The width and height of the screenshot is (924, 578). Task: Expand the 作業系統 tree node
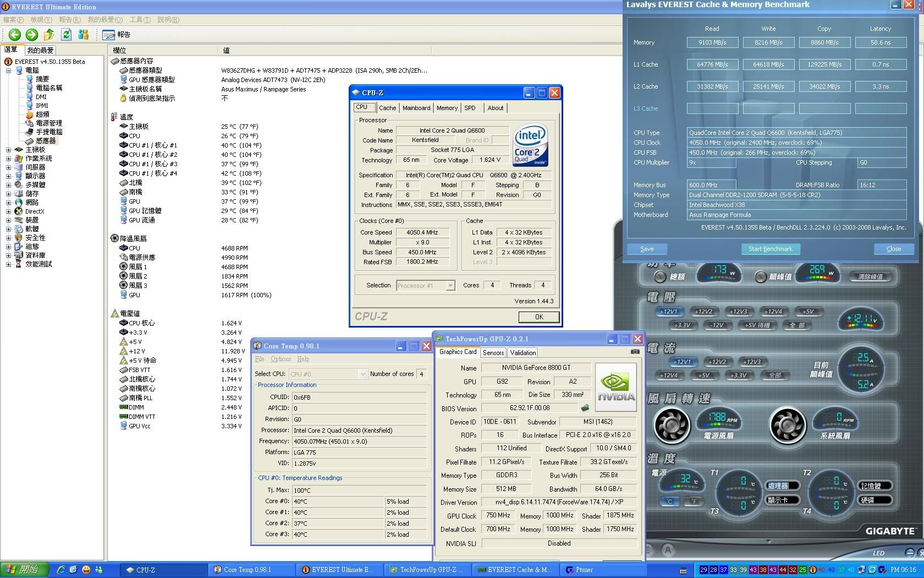[8, 159]
